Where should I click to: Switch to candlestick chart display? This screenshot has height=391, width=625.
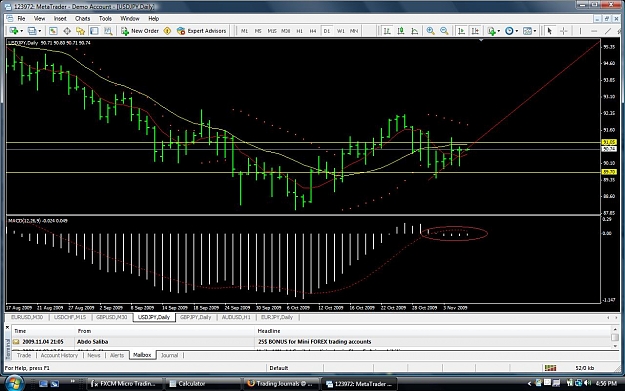coord(401,31)
